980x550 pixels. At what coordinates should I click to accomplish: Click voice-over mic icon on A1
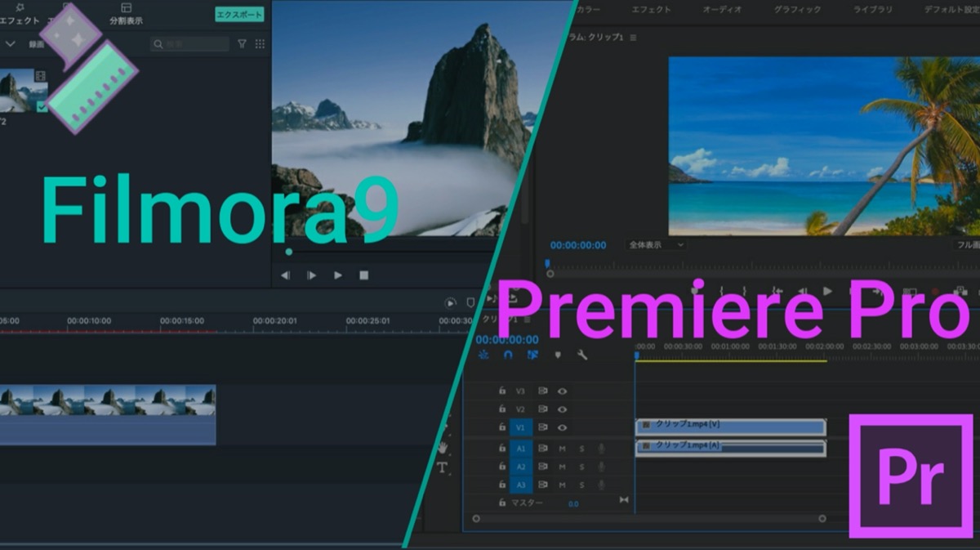(601, 449)
